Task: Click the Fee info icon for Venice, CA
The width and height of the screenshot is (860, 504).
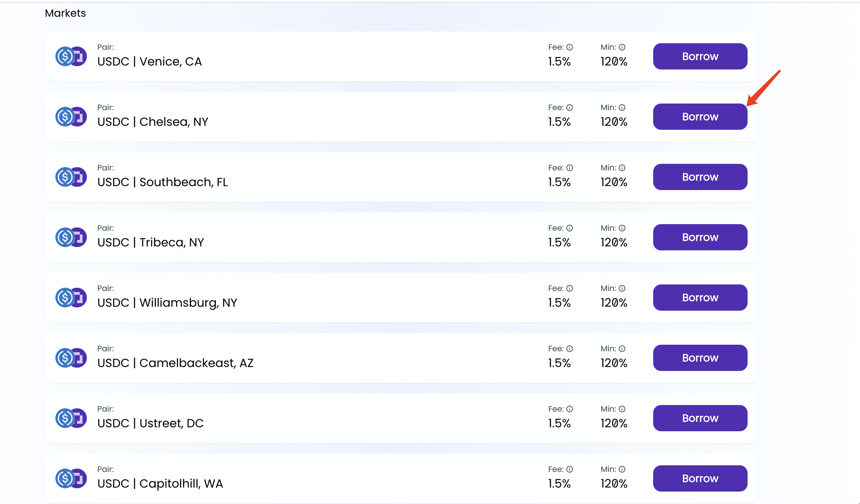Action: pyautogui.click(x=570, y=47)
